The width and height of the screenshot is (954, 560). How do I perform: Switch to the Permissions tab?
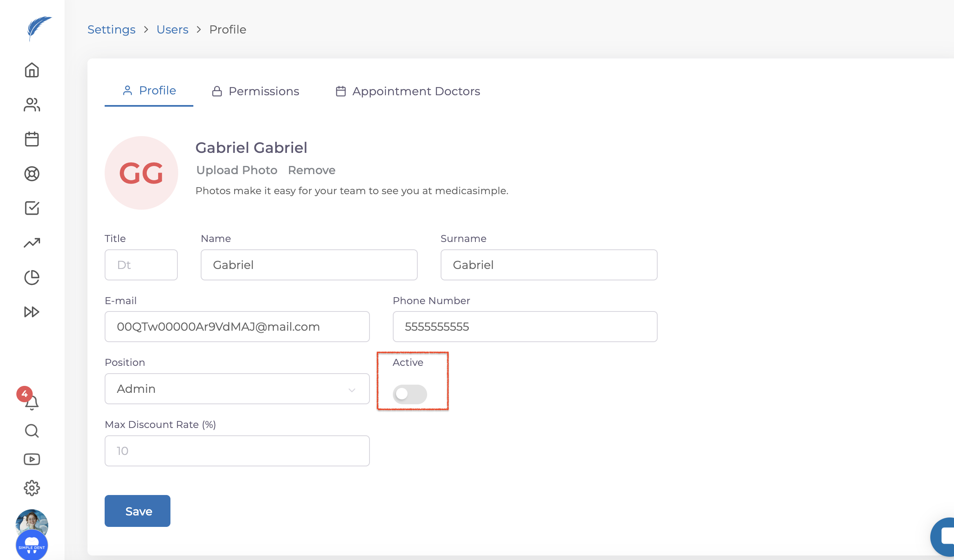pyautogui.click(x=256, y=91)
